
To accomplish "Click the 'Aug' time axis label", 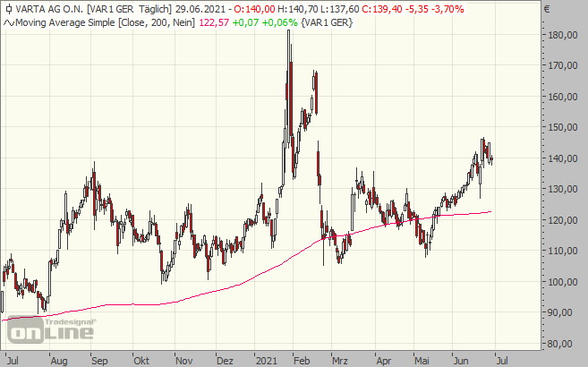I will tap(59, 361).
